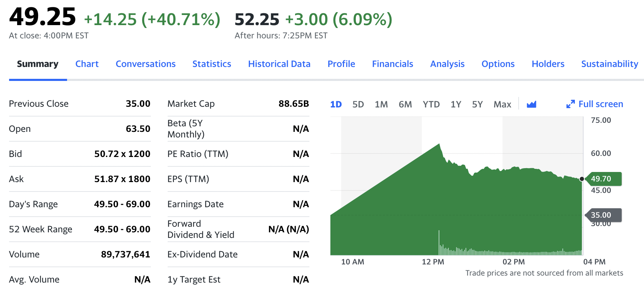The height and width of the screenshot is (300, 644).
Task: Open the Sustainability tab
Action: (x=610, y=64)
